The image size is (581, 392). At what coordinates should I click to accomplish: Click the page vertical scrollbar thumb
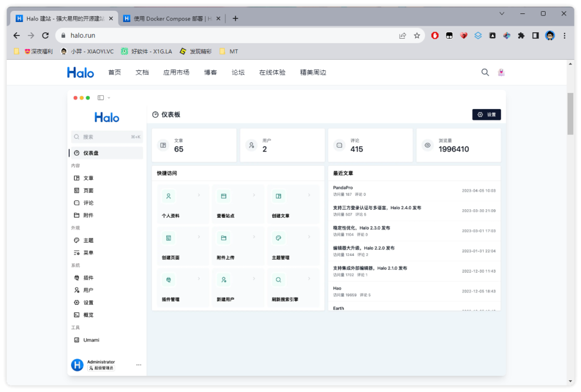tap(570, 113)
